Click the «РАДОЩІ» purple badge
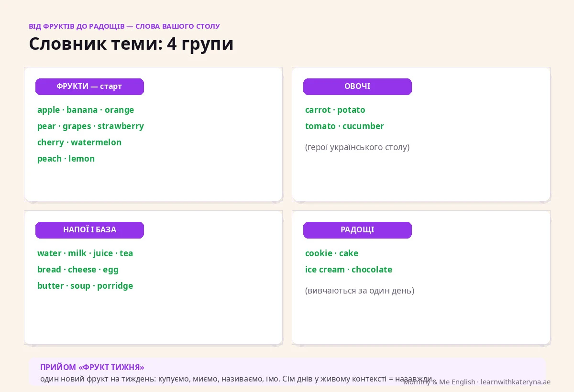Screen dimensions: 574x392 click(357, 230)
